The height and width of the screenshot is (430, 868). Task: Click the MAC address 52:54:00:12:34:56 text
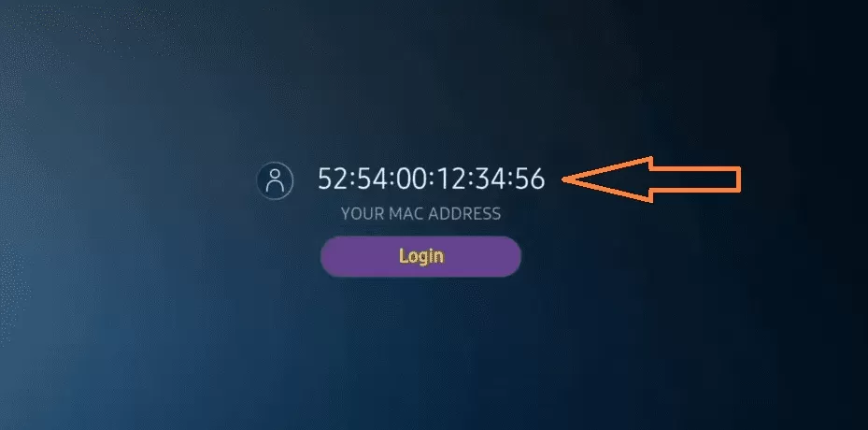(x=432, y=179)
